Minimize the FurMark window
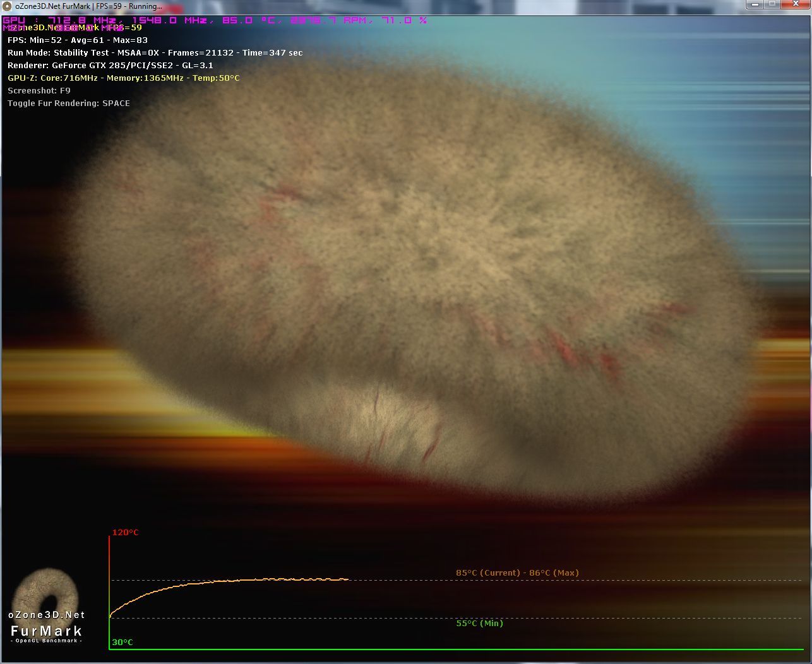 [x=755, y=4]
